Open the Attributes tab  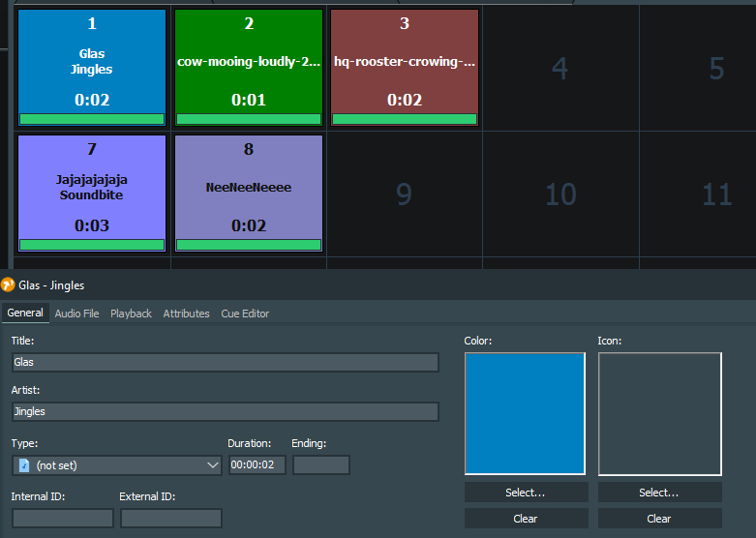(x=186, y=314)
